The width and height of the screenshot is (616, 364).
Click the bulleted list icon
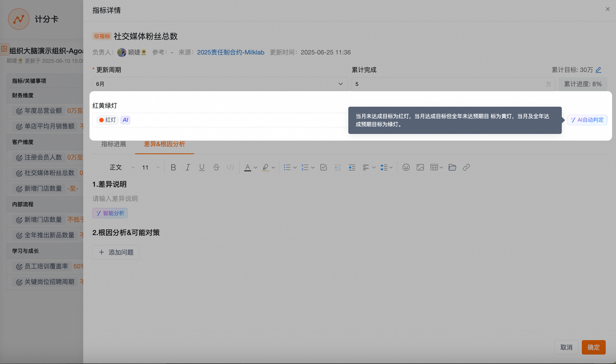tap(287, 167)
